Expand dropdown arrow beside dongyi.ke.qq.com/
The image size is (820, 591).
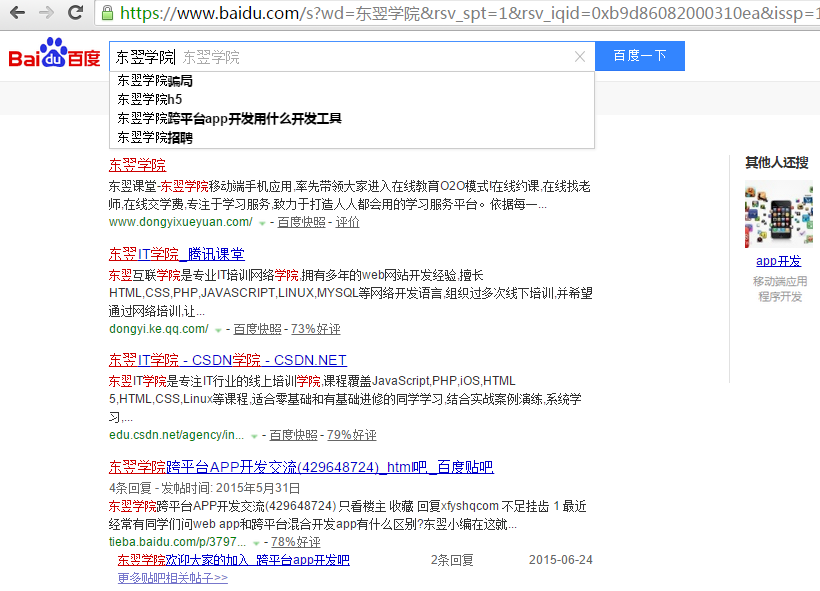point(218,330)
